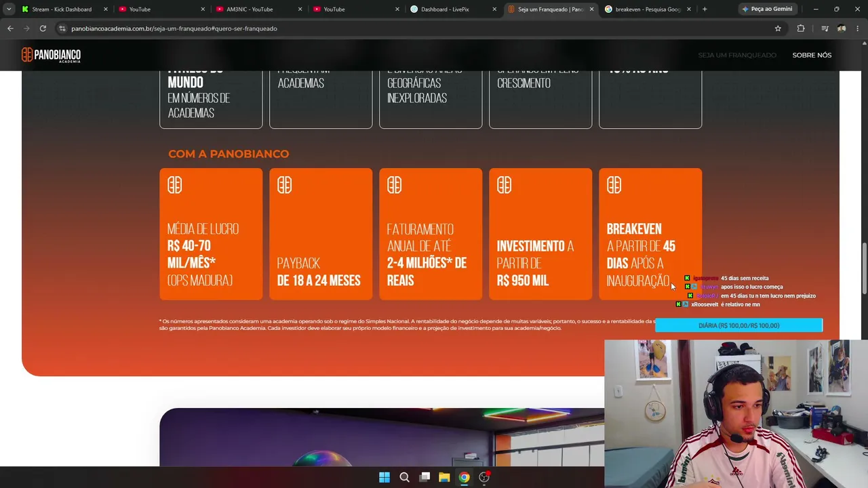Click the Simples Nacional disclaimer footnote
868x488 pixels.
tap(407, 325)
